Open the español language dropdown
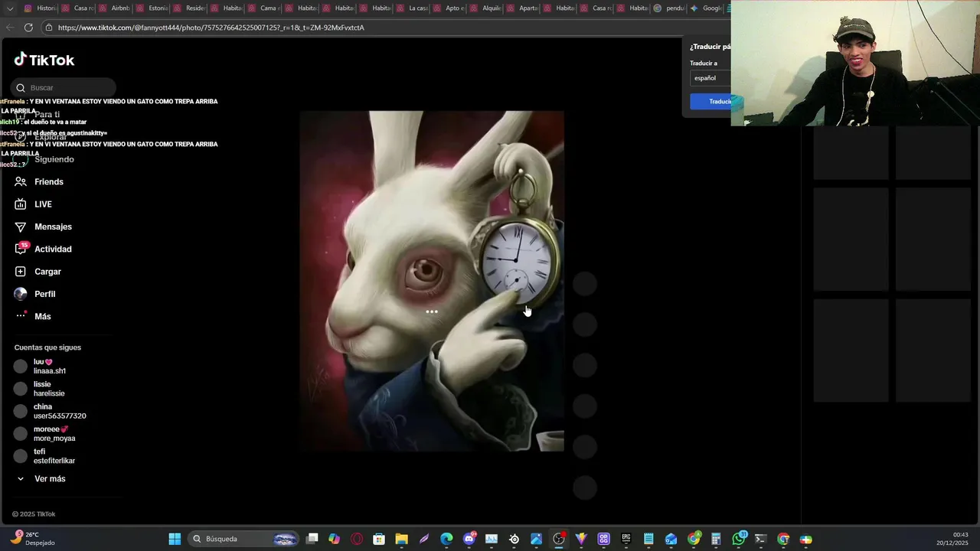980x551 pixels. [710, 78]
